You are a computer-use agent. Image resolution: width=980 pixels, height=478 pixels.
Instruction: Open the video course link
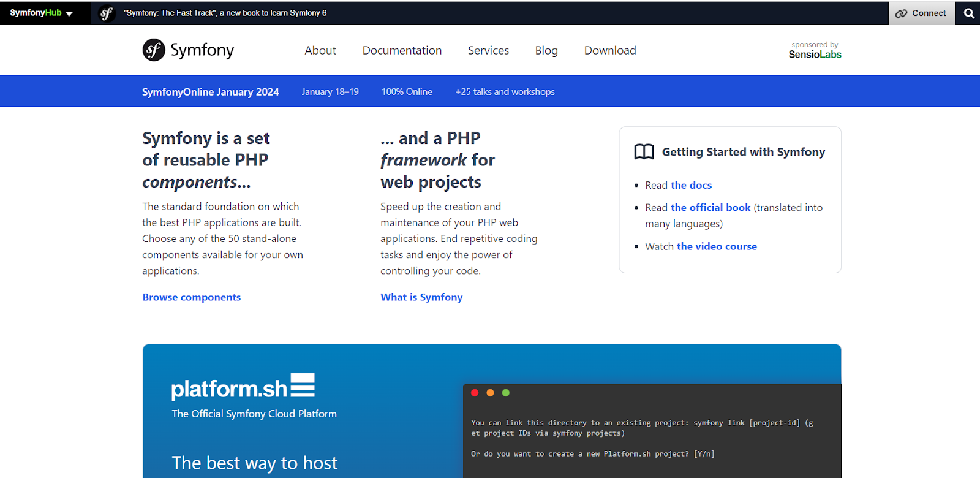coord(717,246)
